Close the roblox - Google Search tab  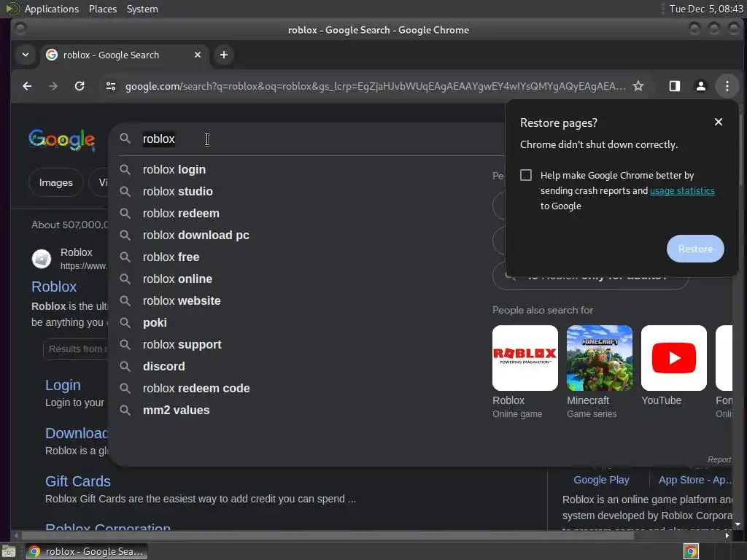(x=197, y=55)
